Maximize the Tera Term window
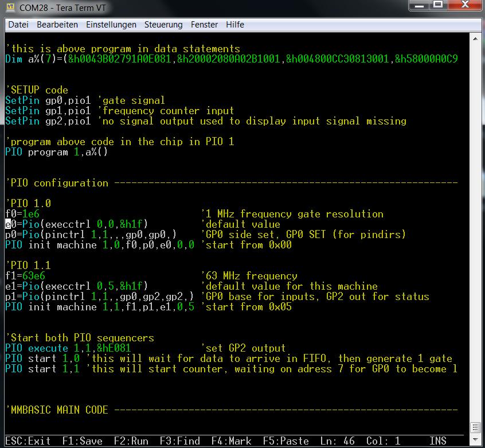Image resolution: width=485 pixels, height=448 pixels. coord(439,7)
